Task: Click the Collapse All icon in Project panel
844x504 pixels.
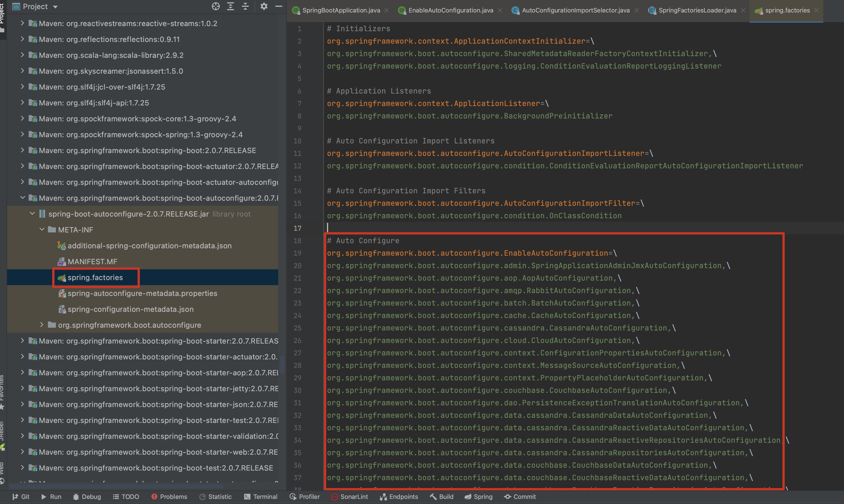Action: pyautogui.click(x=245, y=6)
